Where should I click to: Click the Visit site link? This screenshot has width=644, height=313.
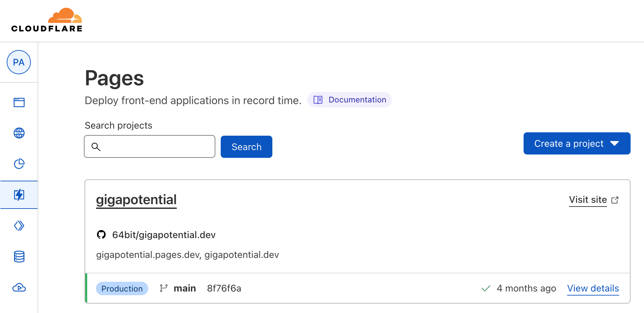click(x=588, y=200)
